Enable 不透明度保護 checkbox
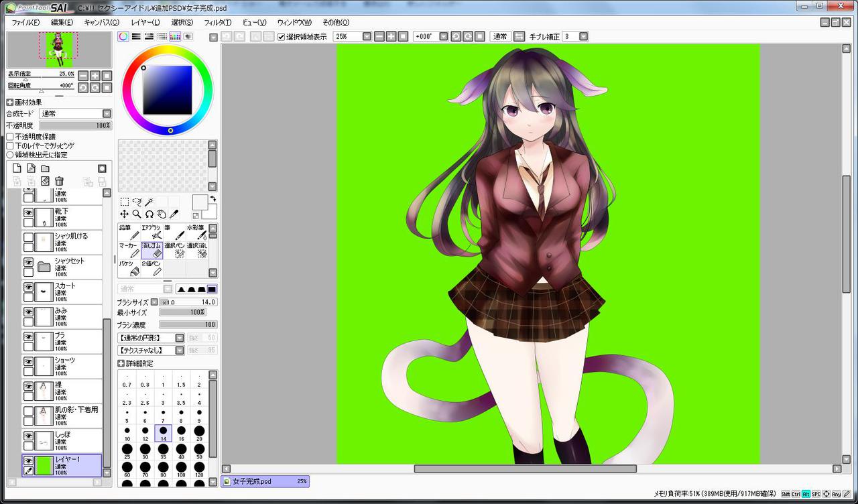858x504 pixels. 10,137
